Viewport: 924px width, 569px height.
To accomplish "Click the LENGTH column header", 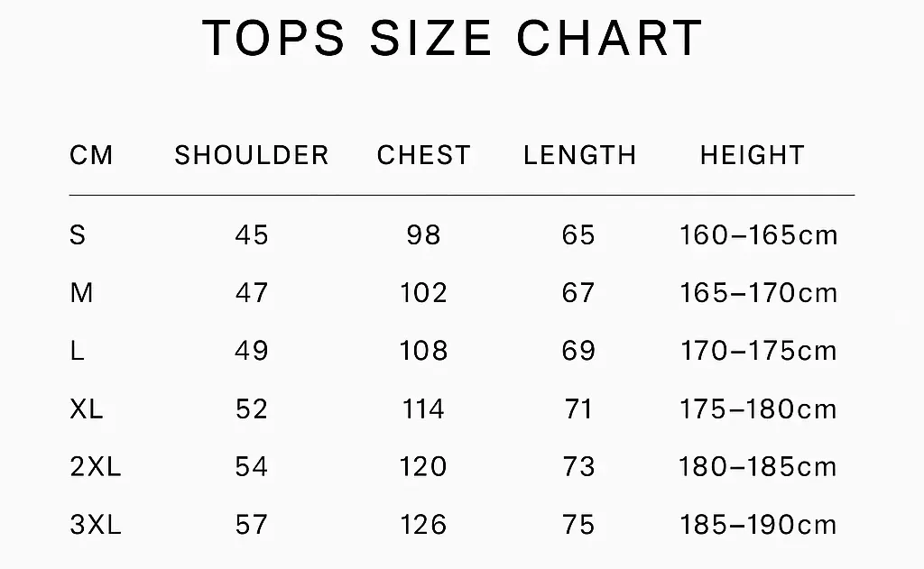I will pos(579,155).
